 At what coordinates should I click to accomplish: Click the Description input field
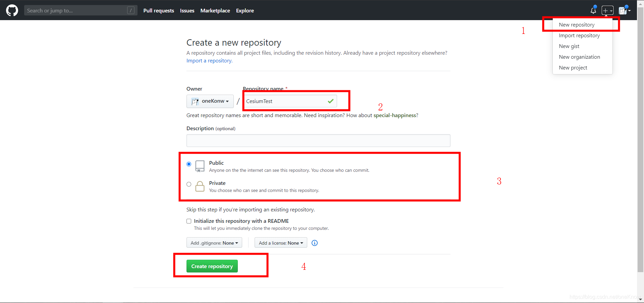pyautogui.click(x=318, y=141)
